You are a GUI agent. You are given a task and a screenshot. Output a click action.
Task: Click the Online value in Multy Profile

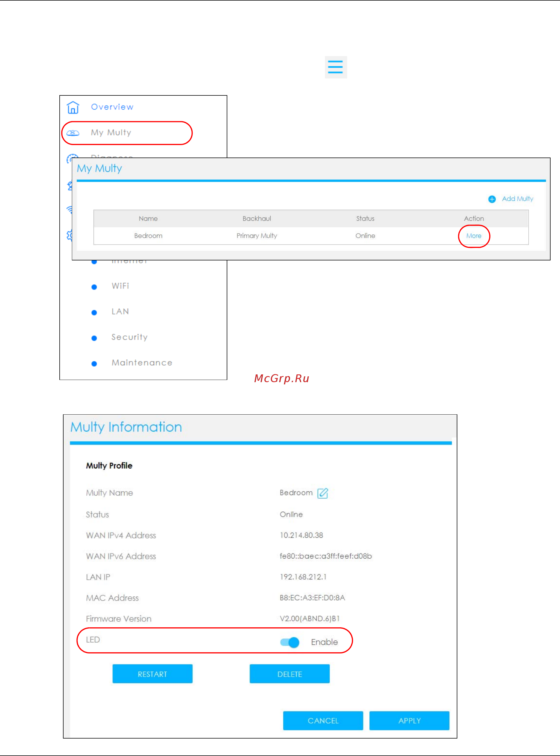pos(291,514)
